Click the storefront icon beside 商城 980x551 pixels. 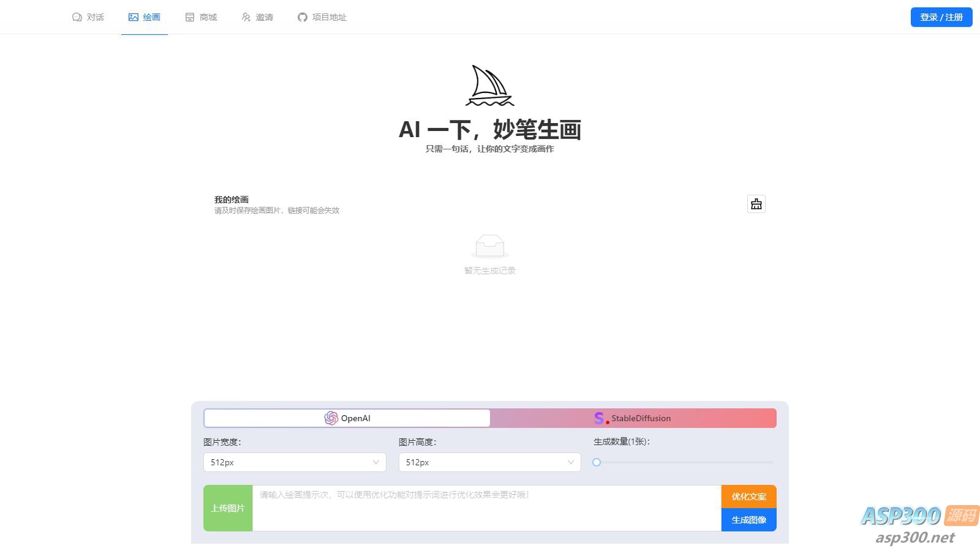(189, 17)
